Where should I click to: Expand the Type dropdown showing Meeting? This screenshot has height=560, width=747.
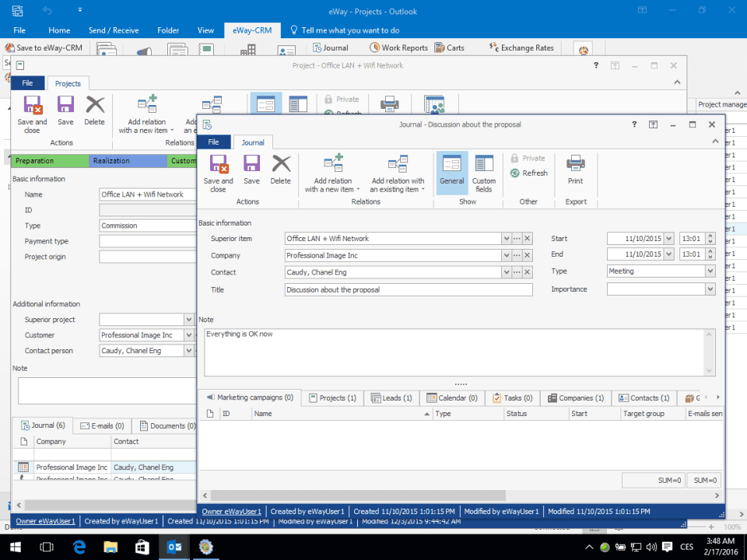(710, 271)
